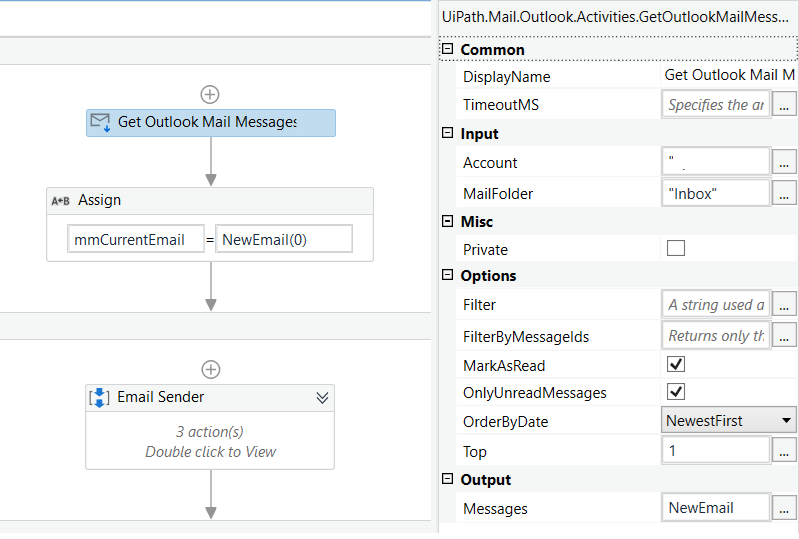Open expression editor for Filter
Screen dimensions: 799x539
point(784,304)
